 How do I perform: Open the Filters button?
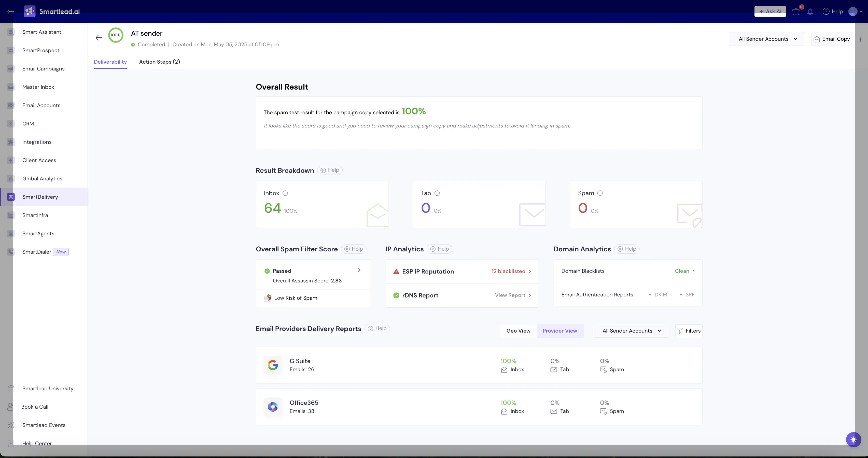pyautogui.click(x=689, y=331)
